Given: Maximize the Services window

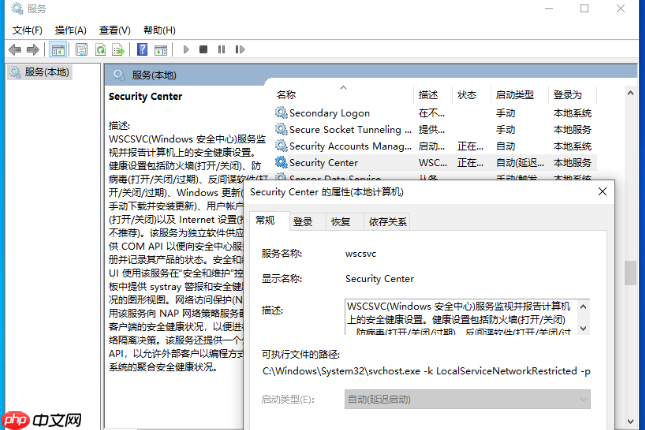Looking at the screenshot, I should click(x=584, y=8).
